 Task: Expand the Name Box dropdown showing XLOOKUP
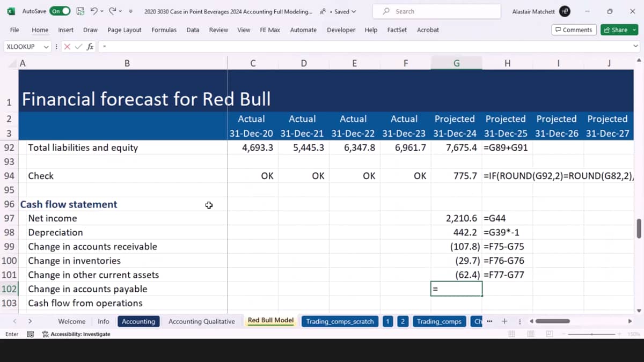point(46,47)
